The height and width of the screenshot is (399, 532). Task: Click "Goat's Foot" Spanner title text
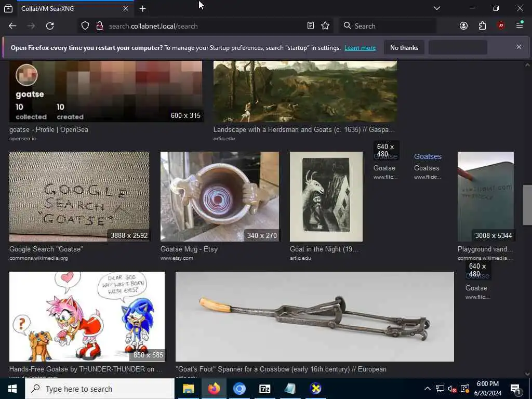pos(281,369)
